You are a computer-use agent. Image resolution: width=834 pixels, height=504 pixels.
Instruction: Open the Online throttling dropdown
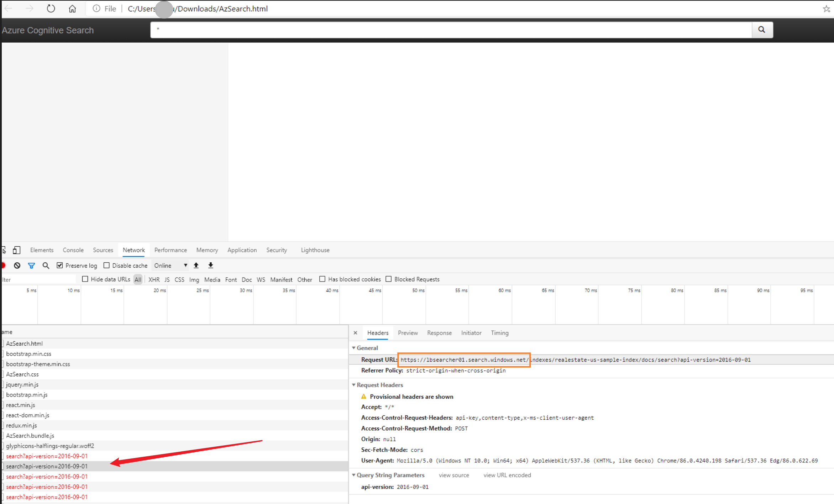pos(171,266)
